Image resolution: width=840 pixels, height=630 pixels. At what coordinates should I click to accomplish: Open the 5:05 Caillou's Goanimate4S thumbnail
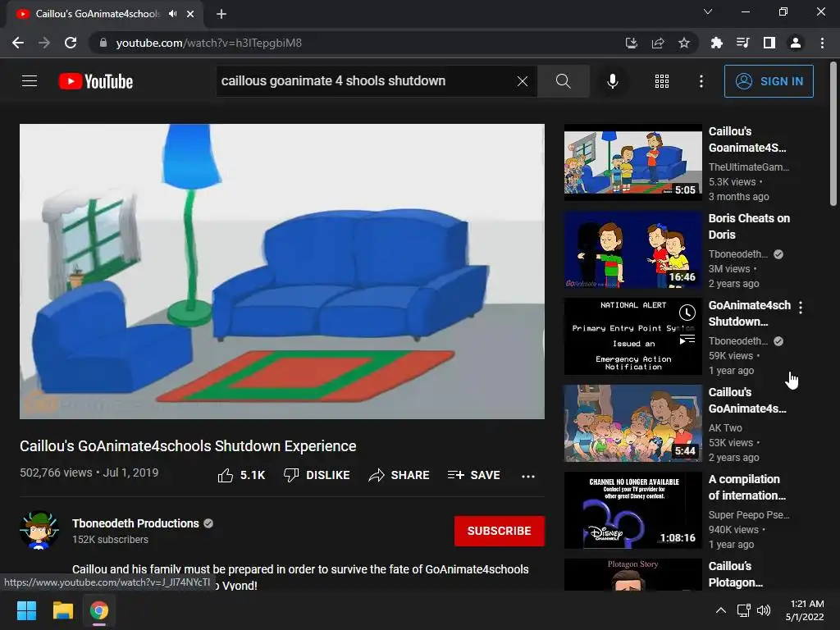(x=632, y=162)
